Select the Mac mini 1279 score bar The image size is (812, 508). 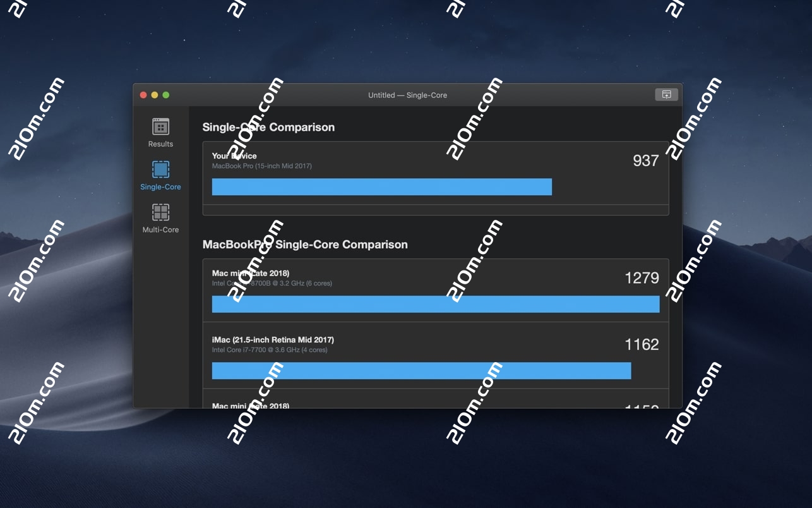tap(436, 304)
